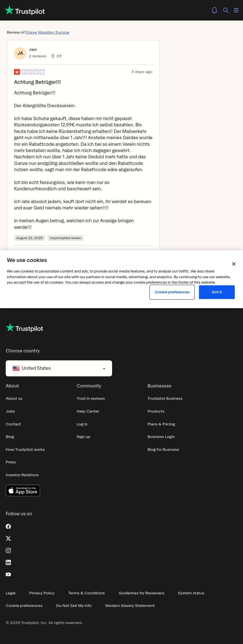Open the Steve Madden Europe link
The width and height of the screenshot is (243, 644).
(x=47, y=33)
